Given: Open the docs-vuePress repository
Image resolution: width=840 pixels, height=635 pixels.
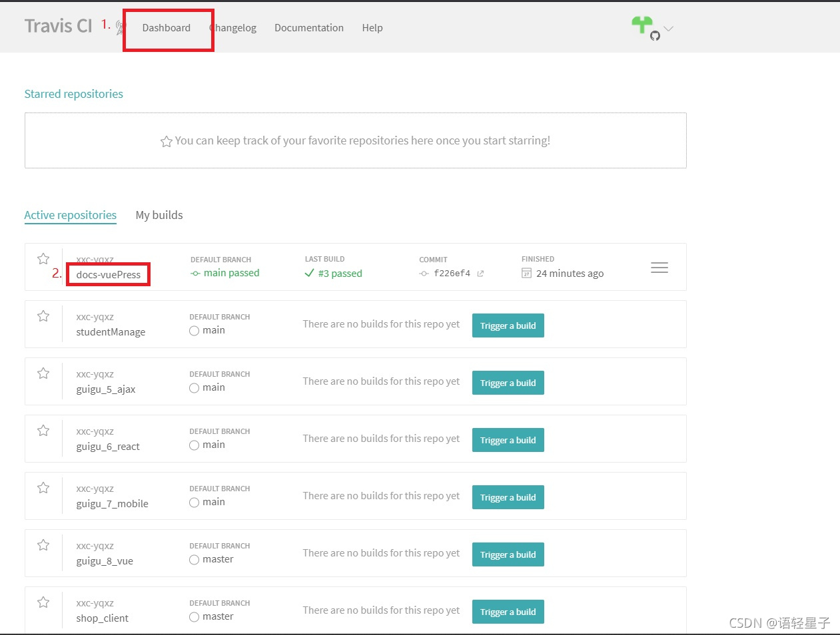Looking at the screenshot, I should [109, 275].
